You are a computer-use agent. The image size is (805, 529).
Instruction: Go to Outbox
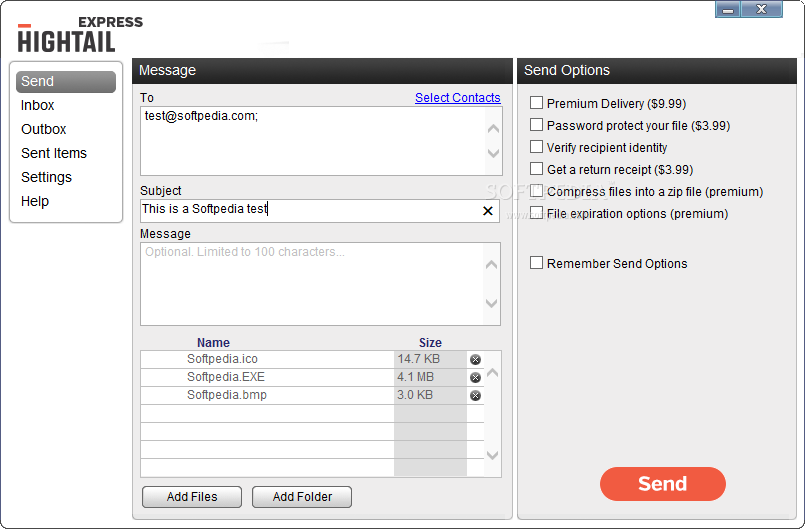click(x=44, y=129)
